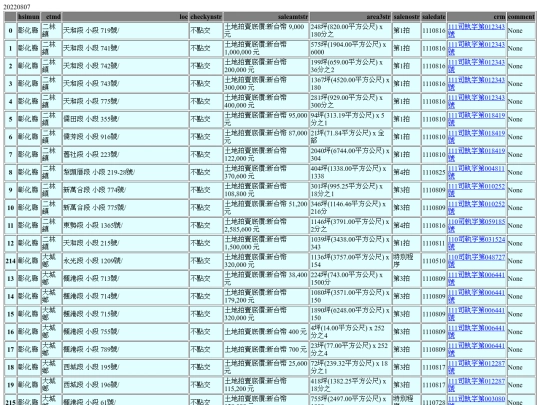
Task: Click the saledate column header
Action: pos(434,17)
